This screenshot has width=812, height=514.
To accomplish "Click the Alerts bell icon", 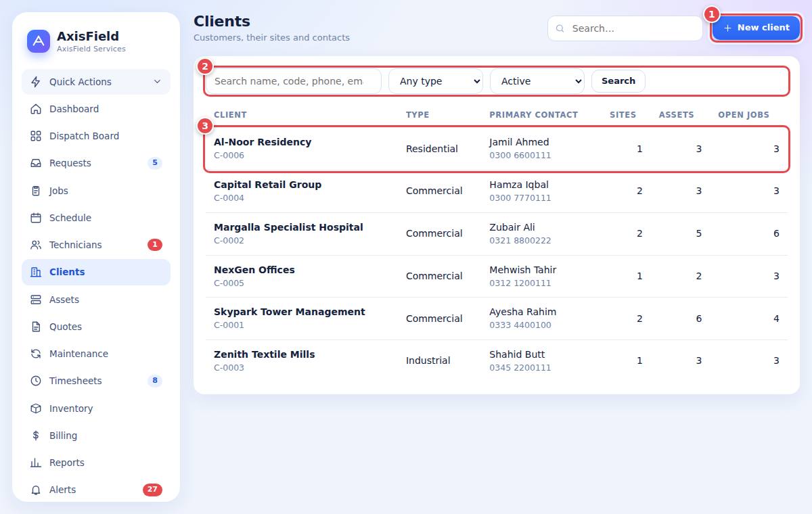I will click(36, 490).
